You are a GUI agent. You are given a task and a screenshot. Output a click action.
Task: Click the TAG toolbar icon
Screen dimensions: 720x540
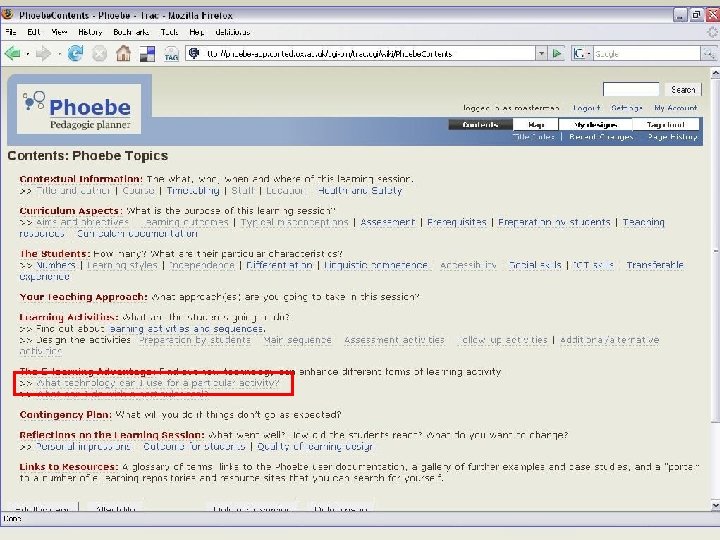coord(171,54)
